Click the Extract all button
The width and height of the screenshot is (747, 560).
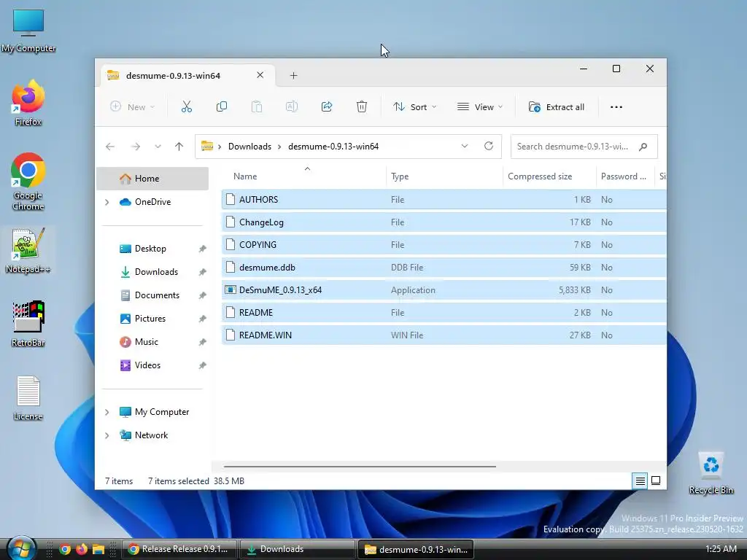tap(557, 107)
